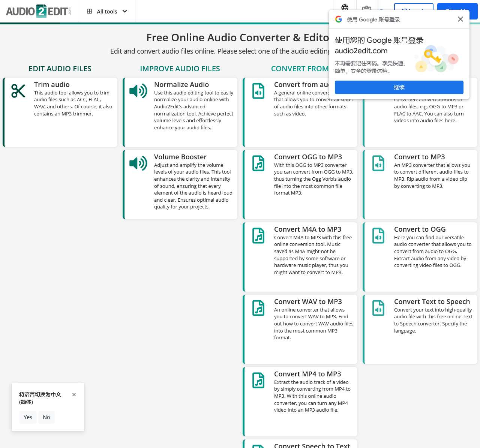Open the Trim audio tool title
Screen dimensions: 480x448
tap(52, 85)
